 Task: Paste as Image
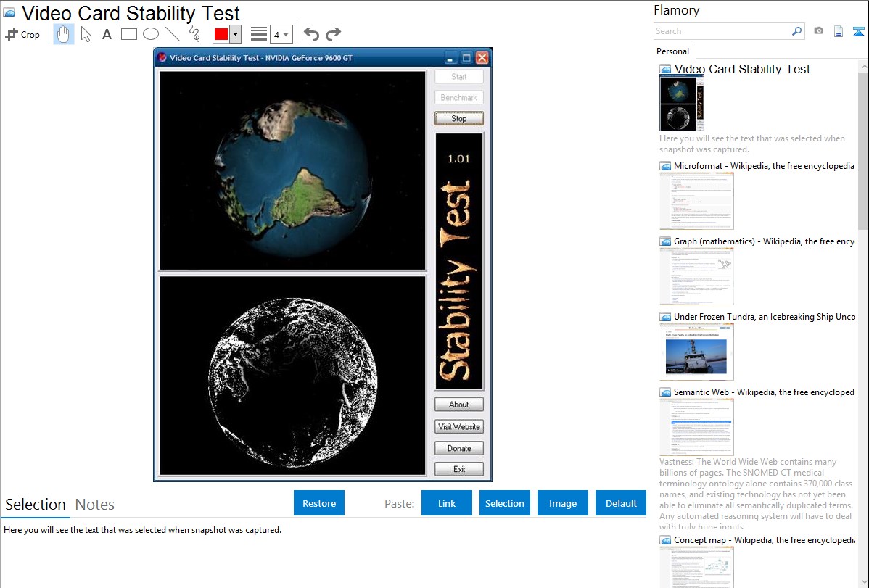tap(563, 503)
